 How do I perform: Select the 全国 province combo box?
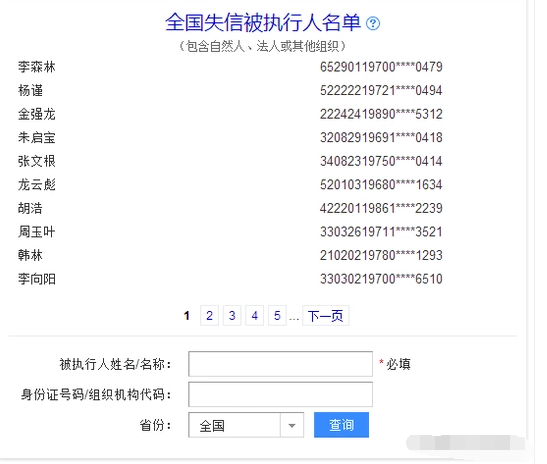pos(246,425)
